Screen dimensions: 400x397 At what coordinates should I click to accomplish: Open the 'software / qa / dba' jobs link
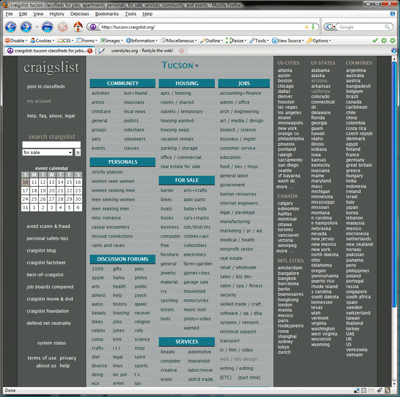click(241, 313)
